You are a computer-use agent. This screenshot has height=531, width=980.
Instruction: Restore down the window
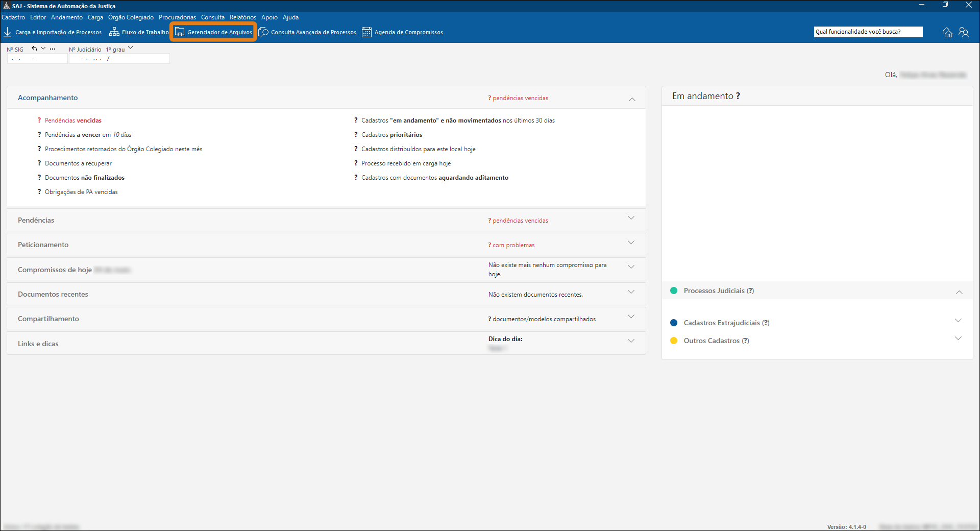(945, 5)
